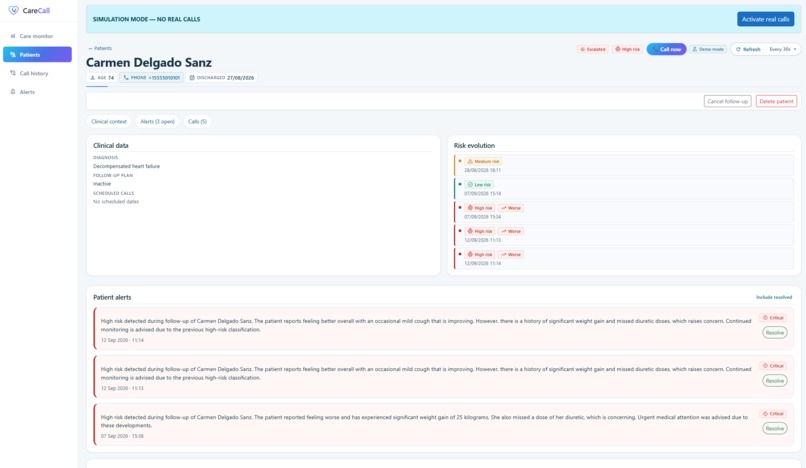Click Critical badge on 12 Sep 11:13 alert
806x468 pixels.
coord(773,366)
